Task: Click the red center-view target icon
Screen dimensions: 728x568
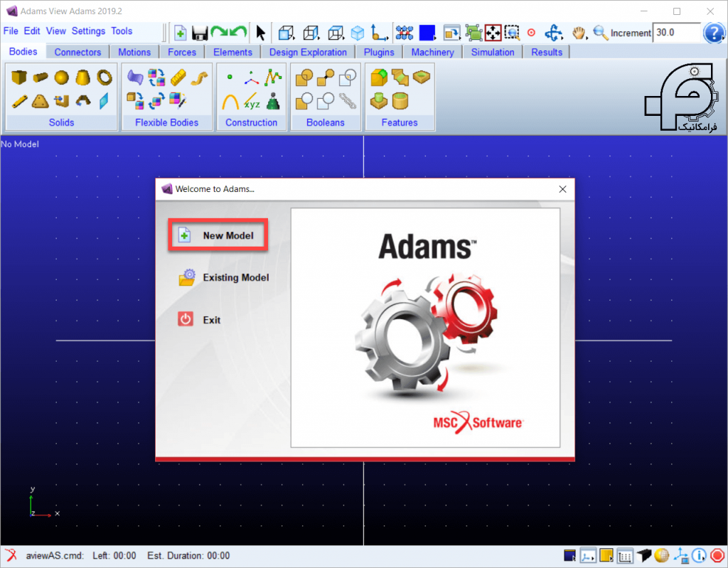Action: 531,33
